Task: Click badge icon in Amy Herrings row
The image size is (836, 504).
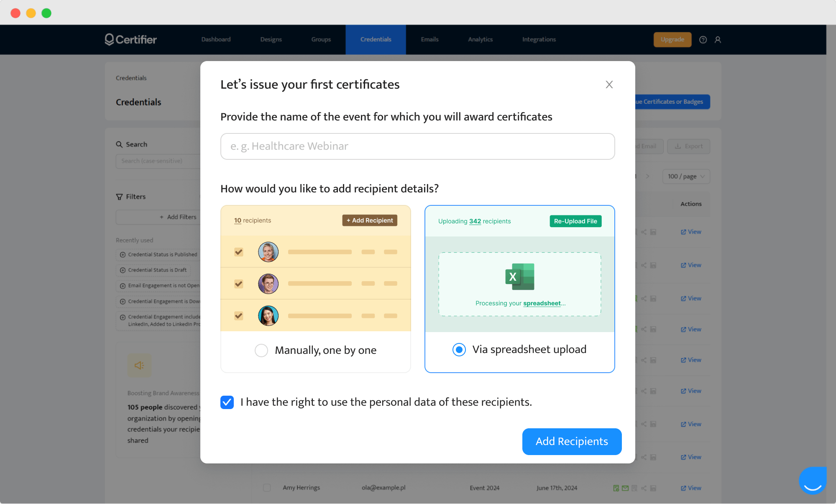Action: pos(634,488)
